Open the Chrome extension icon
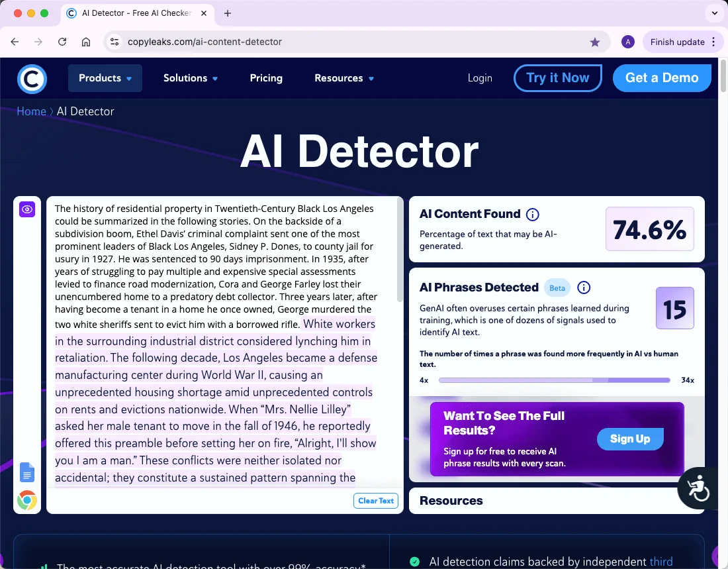Image resolution: width=728 pixels, height=569 pixels. pyautogui.click(x=27, y=500)
